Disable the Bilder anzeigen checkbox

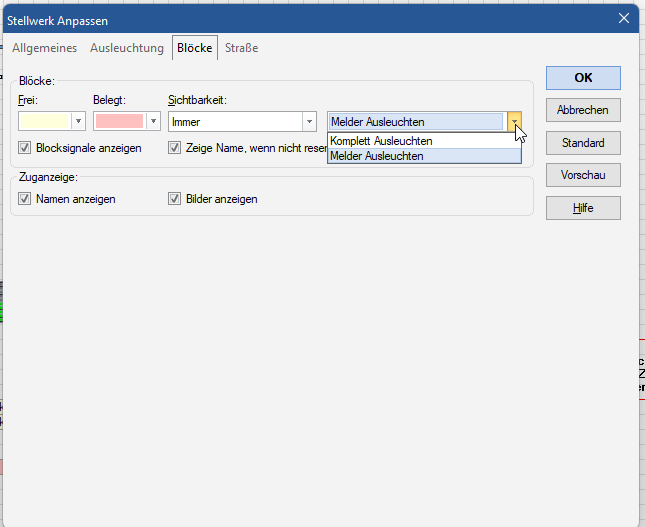175,199
